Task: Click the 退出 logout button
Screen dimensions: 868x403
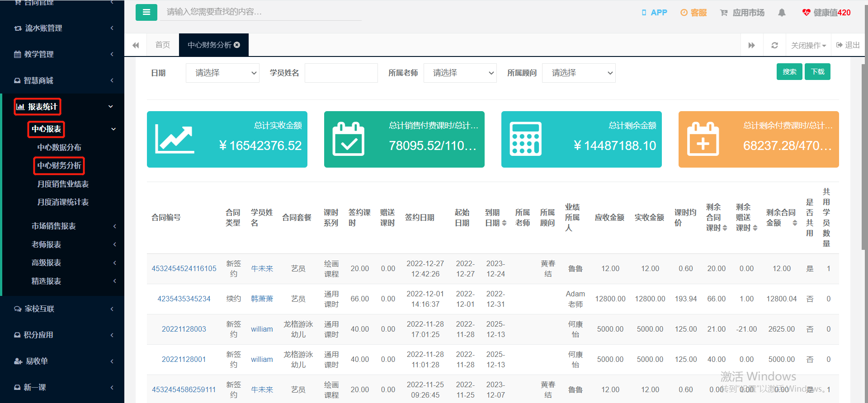Action: 848,45
